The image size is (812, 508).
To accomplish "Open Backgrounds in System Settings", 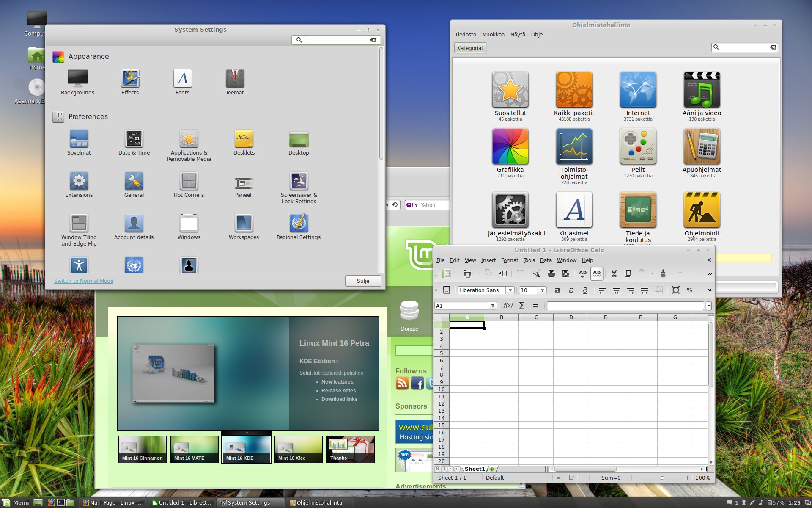I will [77, 82].
